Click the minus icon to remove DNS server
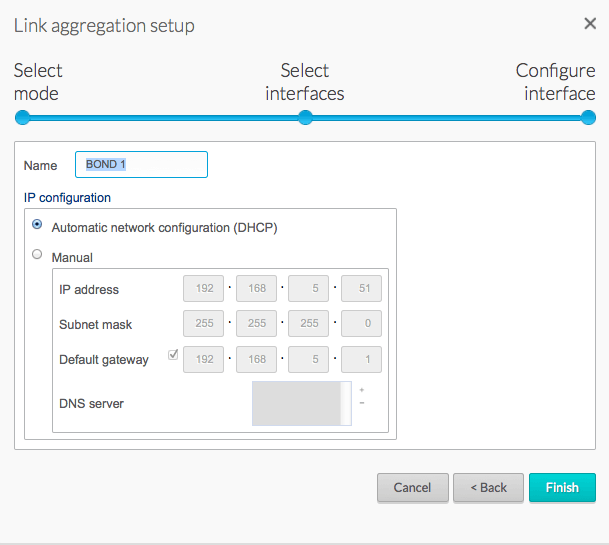Viewport: 609px width, 545px height. pyautogui.click(x=361, y=403)
